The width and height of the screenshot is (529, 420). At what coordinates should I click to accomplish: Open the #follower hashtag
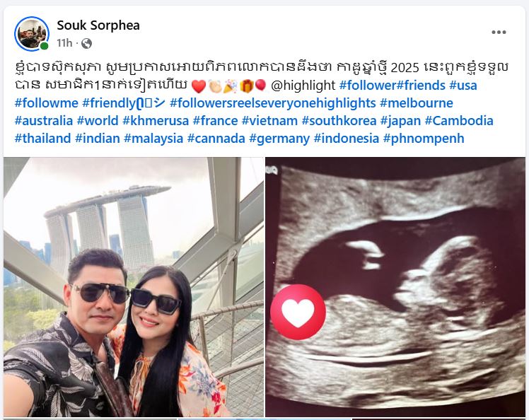(367, 86)
